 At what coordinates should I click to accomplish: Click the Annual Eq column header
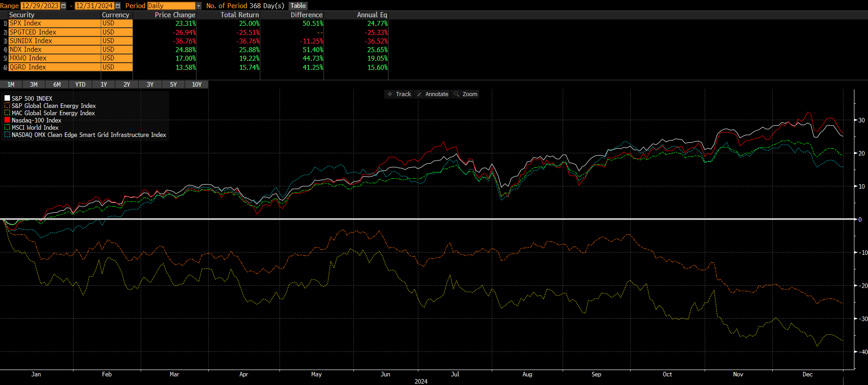coord(372,15)
